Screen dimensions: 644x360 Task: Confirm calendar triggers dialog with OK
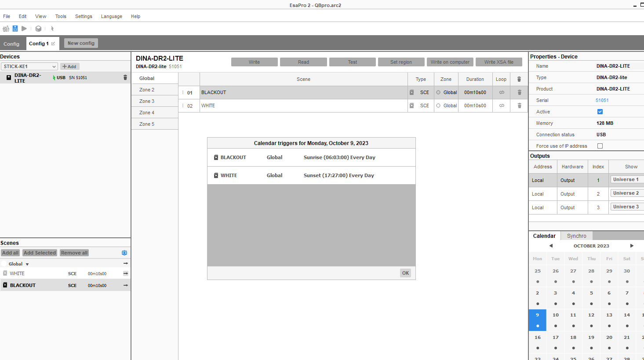[x=405, y=273]
